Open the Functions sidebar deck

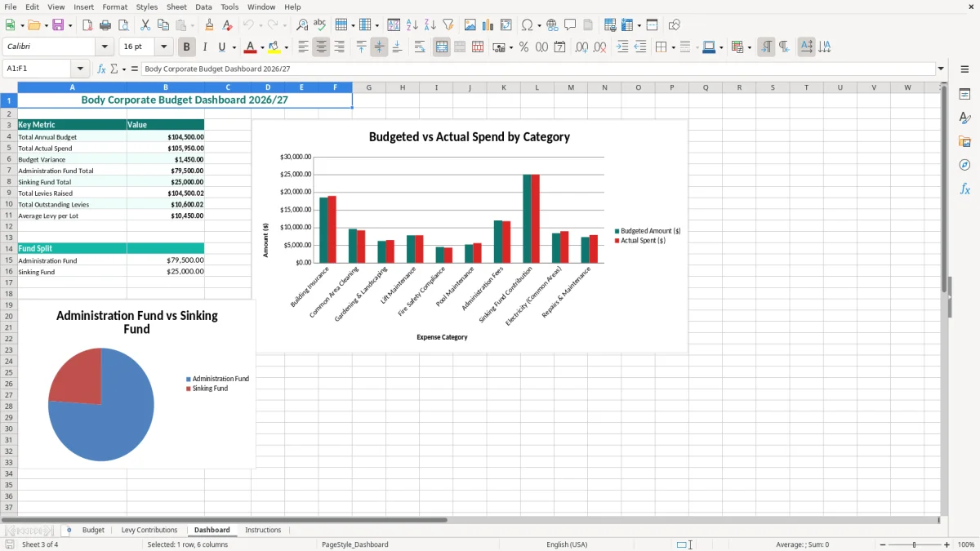964,189
